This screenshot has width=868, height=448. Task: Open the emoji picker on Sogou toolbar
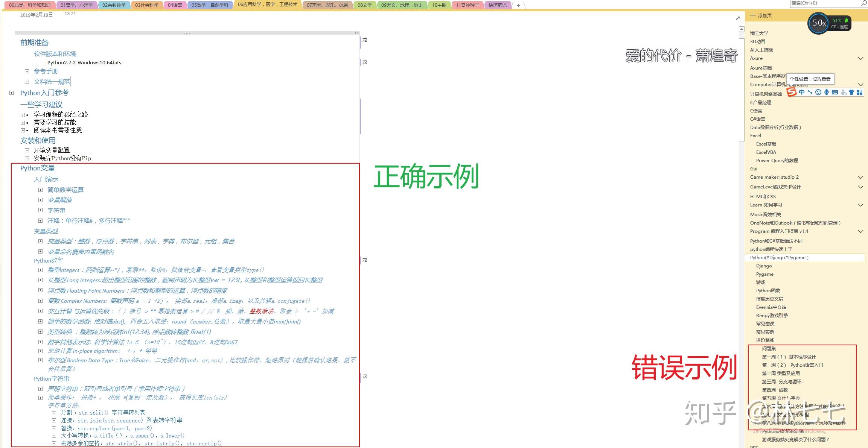[x=819, y=92]
